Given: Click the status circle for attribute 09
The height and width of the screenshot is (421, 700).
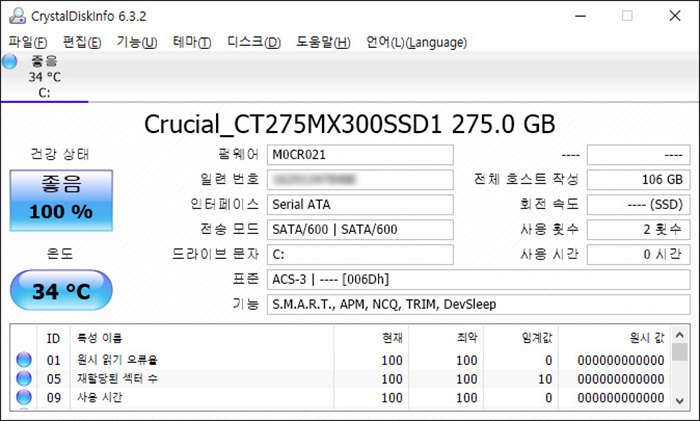Looking at the screenshot, I should coord(24,397).
